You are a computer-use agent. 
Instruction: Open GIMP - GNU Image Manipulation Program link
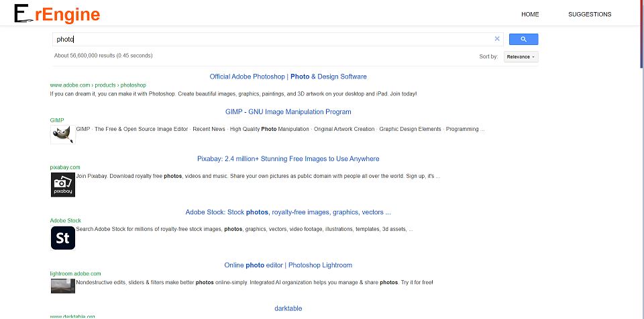(x=288, y=111)
